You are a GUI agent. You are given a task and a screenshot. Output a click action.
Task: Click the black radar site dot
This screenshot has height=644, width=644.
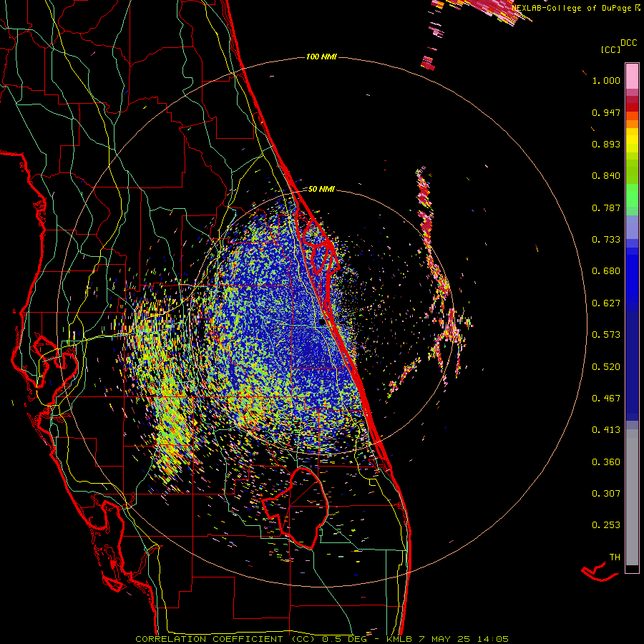[x=323, y=322]
